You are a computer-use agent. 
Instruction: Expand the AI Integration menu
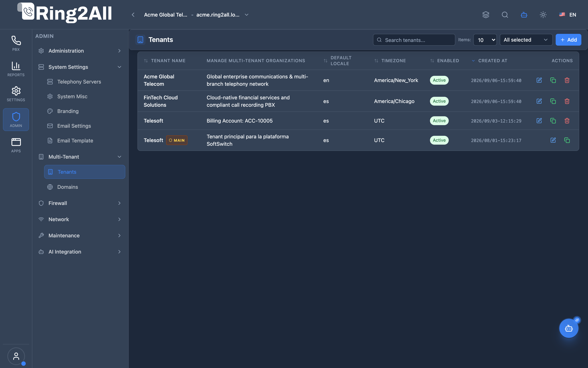click(80, 252)
